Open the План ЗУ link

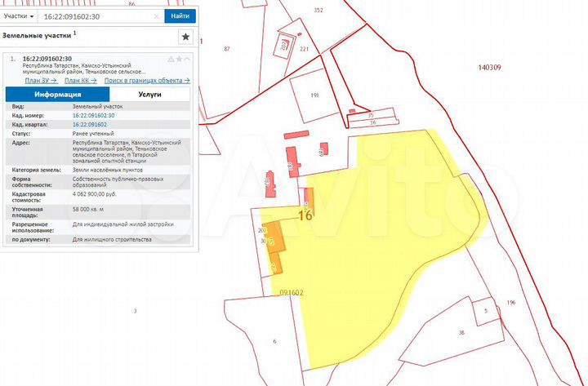[41, 80]
